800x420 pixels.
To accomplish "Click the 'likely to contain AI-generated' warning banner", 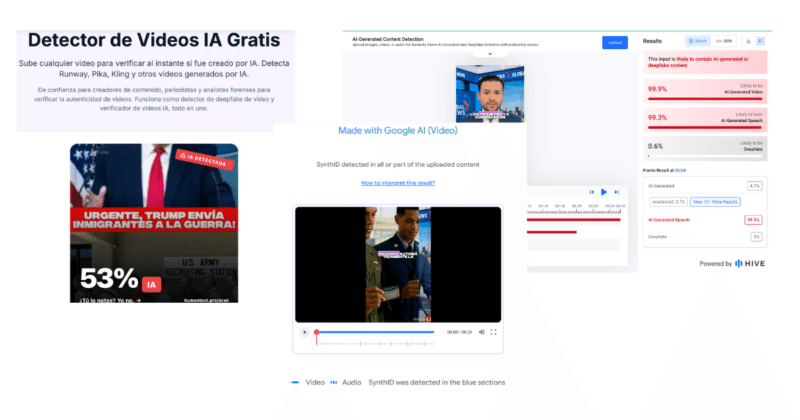I will click(705, 62).
